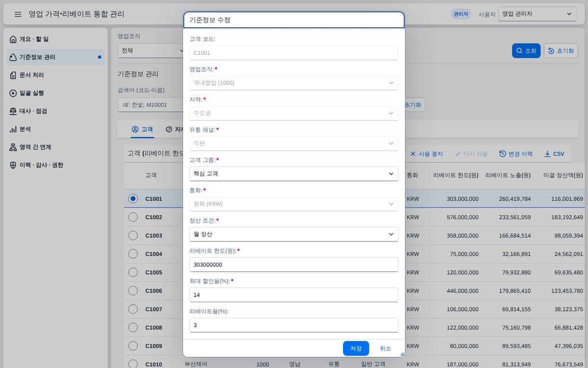The height and width of the screenshot is (368, 588).
Task: Click the 576,000,000 rebate limit cell
Action: 463,217
